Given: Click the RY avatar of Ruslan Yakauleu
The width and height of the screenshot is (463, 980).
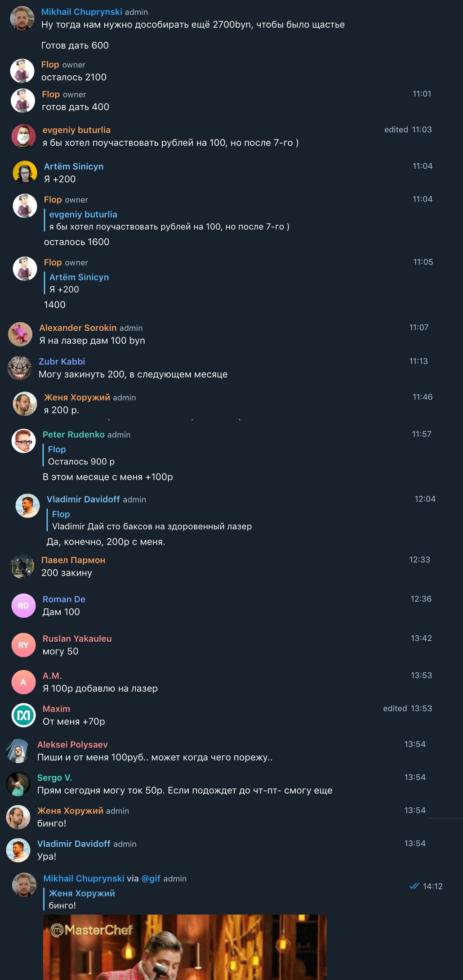Looking at the screenshot, I should (x=23, y=645).
